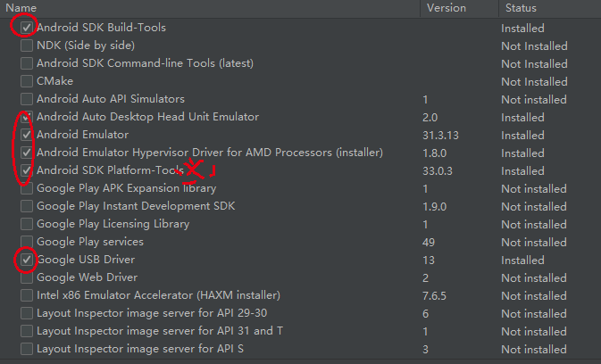Enable the Google Web Driver checkbox
The image size is (601, 364).
coord(27,277)
